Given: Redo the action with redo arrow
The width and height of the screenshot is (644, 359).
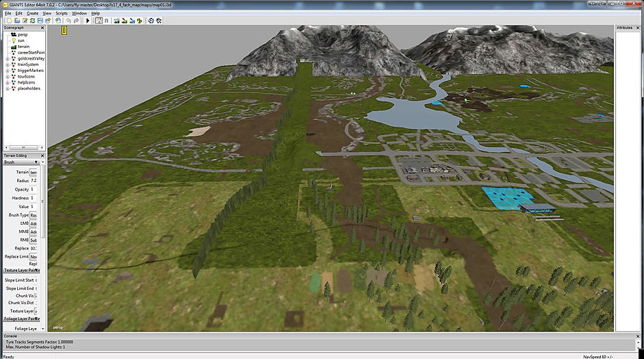Looking at the screenshot, I should (x=76, y=21).
